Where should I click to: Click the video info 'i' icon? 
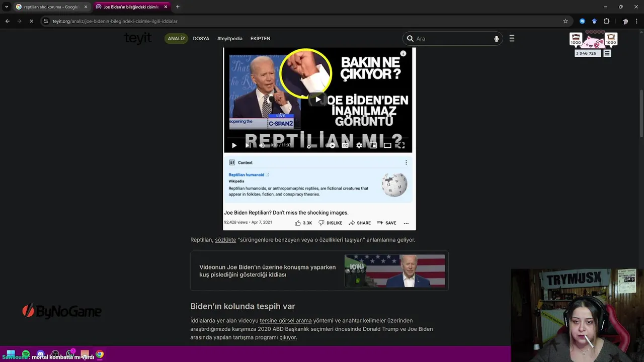[x=403, y=53]
